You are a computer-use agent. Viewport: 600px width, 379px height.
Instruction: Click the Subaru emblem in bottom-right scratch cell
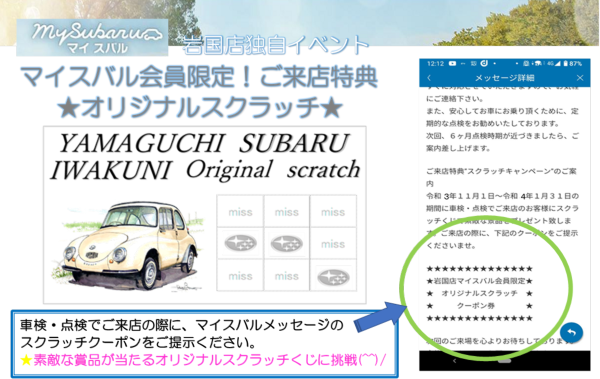click(333, 277)
